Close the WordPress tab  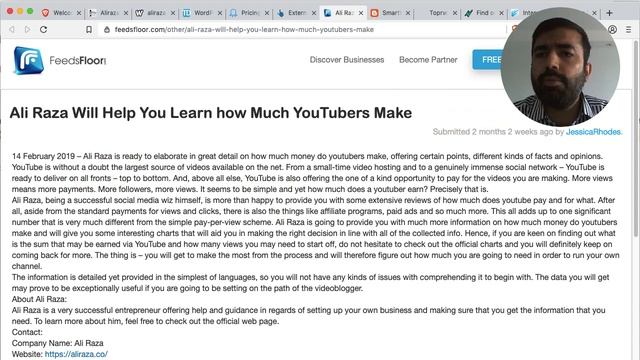tap(220, 13)
